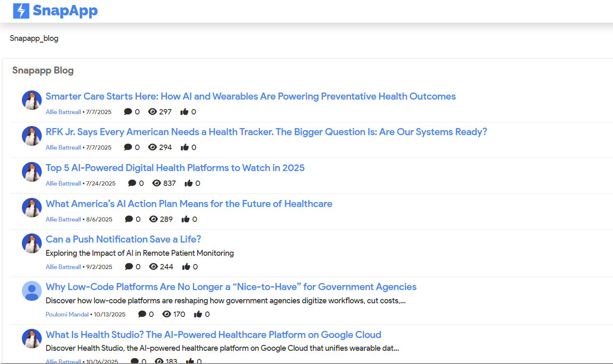This screenshot has height=364, width=613.
Task: Click the 9/2/2025 date text
Action: pos(99,267)
